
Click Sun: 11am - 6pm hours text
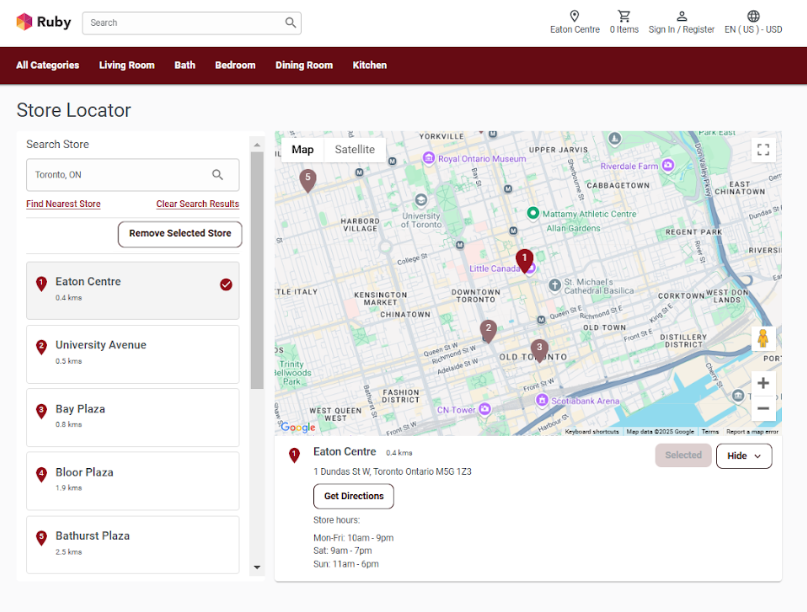click(x=346, y=564)
